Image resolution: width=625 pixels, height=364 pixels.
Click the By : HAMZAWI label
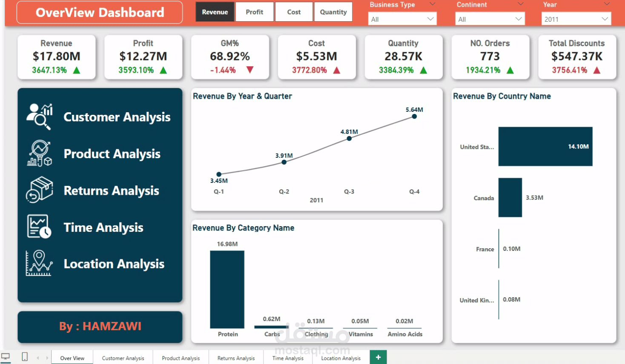coord(100,327)
